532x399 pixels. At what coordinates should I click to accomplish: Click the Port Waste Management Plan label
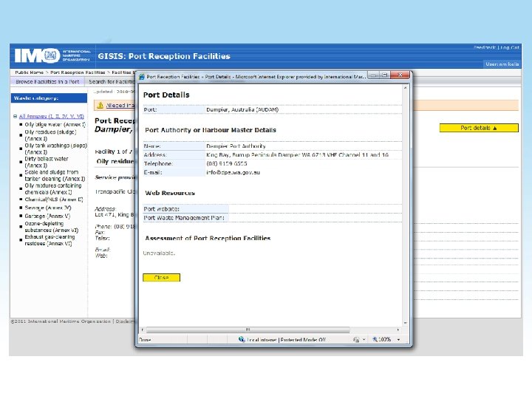coord(184,218)
